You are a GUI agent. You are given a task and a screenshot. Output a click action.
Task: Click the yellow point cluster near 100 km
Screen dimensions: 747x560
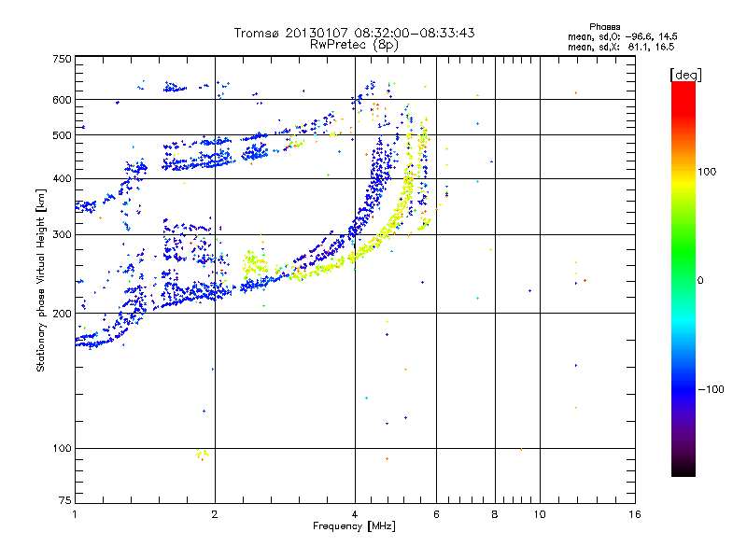[202, 454]
